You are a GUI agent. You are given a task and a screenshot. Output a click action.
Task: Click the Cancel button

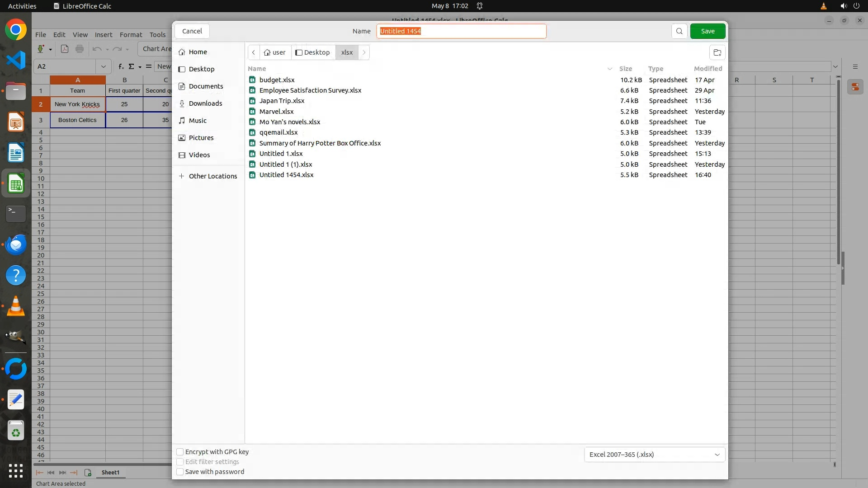192,31
